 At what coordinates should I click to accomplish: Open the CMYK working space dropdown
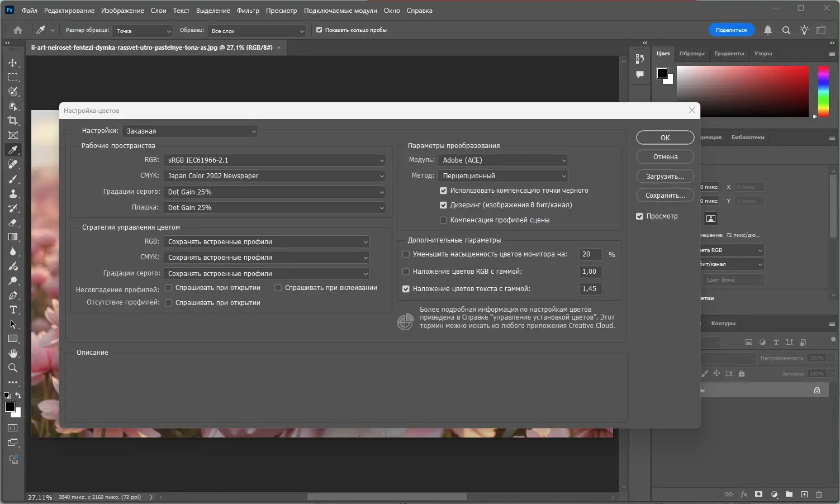(274, 175)
